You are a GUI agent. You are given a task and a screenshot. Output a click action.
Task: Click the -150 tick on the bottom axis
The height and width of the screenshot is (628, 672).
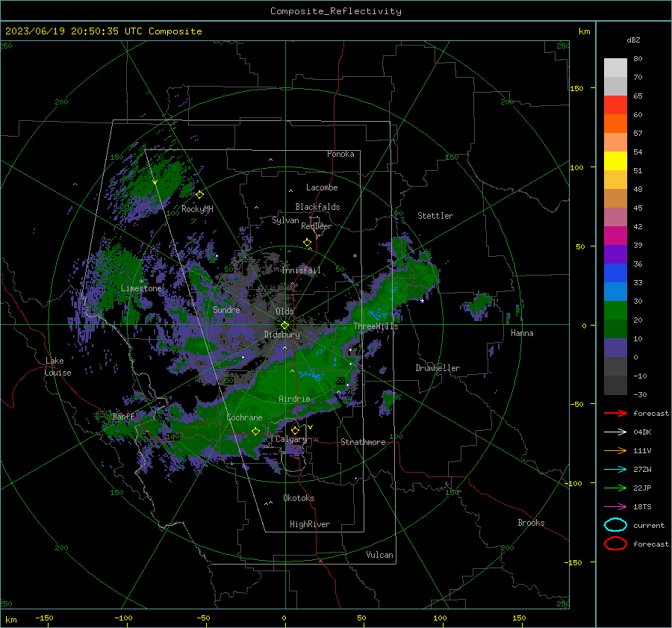[x=44, y=618]
